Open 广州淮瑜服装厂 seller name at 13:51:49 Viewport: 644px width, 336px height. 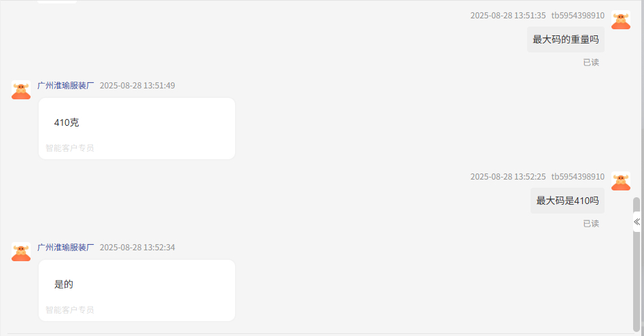click(x=66, y=86)
